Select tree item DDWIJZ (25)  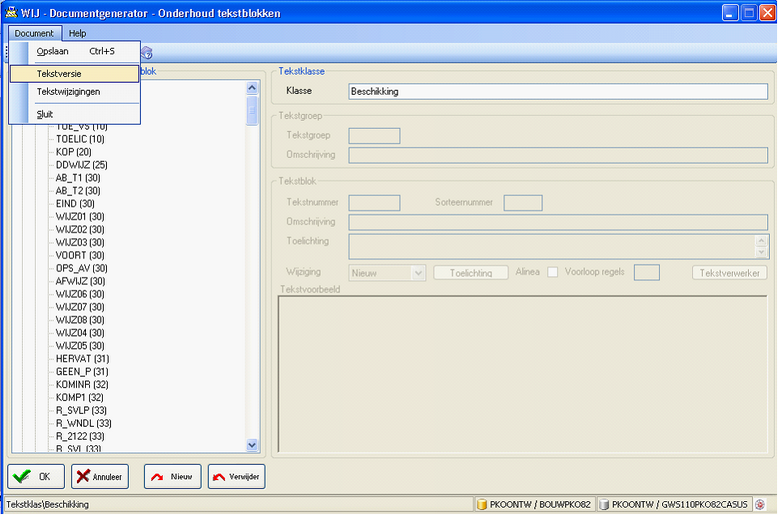click(x=81, y=165)
